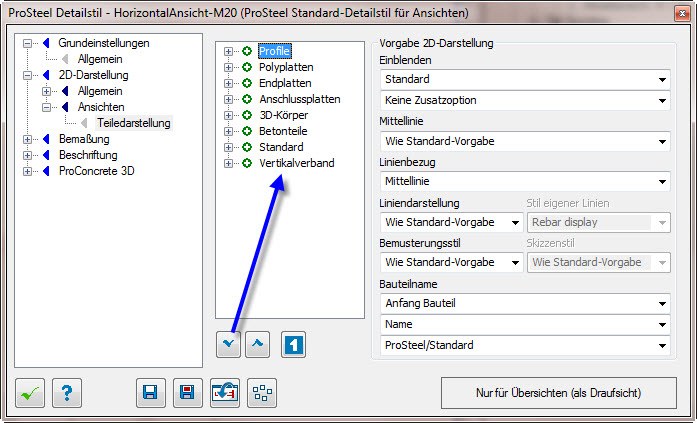
Task: Select Allgemein under Grundeinstellungen
Action: click(100, 59)
